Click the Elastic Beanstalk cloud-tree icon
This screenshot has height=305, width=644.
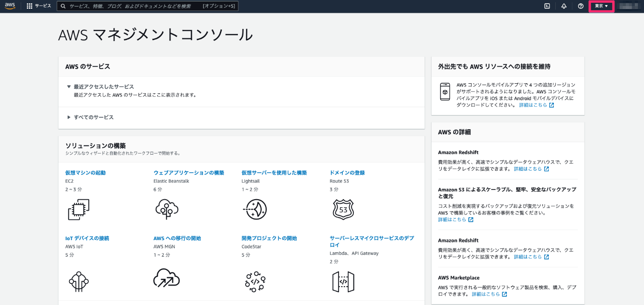(167, 209)
